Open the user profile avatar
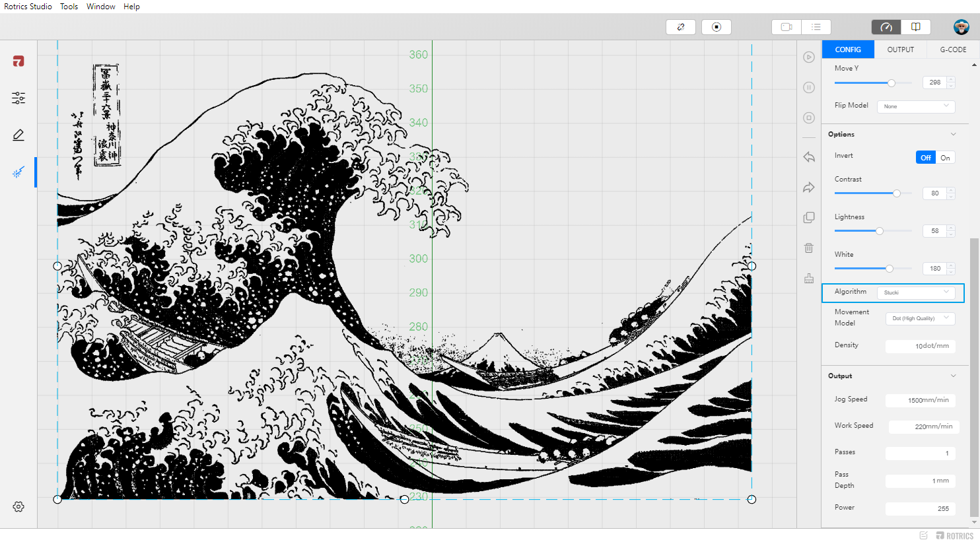The height and width of the screenshot is (542, 980). [962, 27]
